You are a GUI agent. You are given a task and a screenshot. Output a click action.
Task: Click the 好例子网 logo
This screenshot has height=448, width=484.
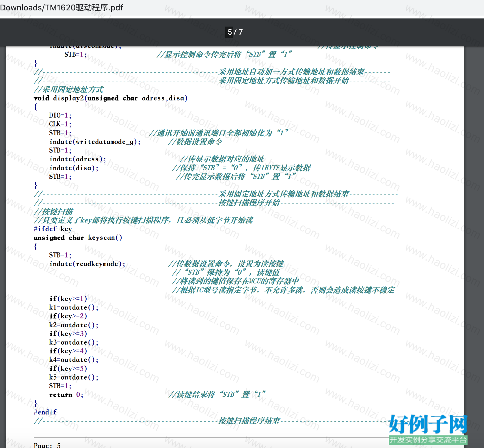tap(428, 430)
